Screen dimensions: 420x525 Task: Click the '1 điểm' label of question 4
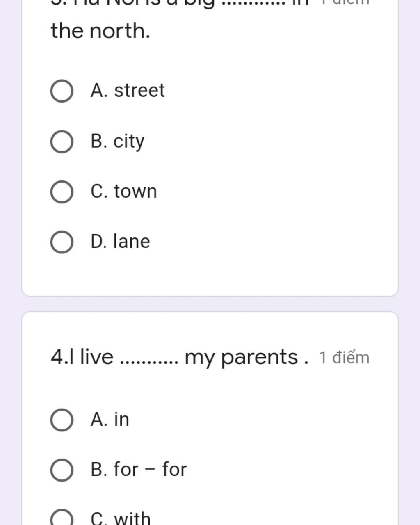(344, 358)
